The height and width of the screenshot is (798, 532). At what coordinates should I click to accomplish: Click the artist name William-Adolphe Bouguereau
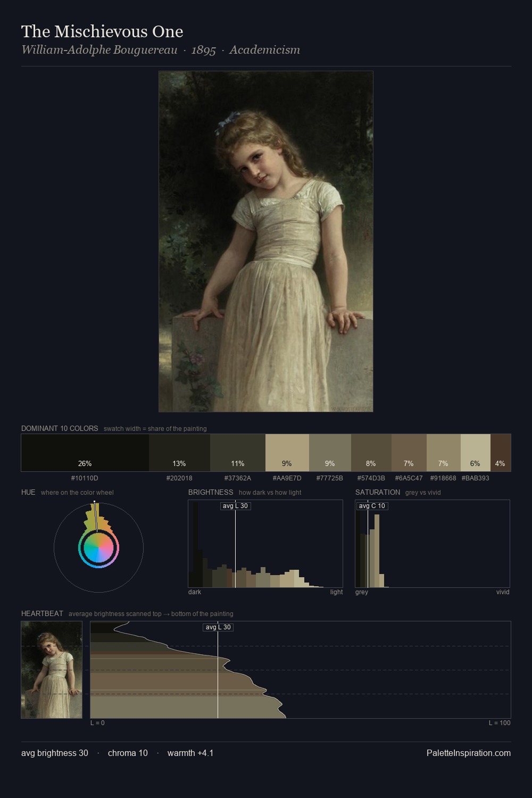[x=99, y=50]
